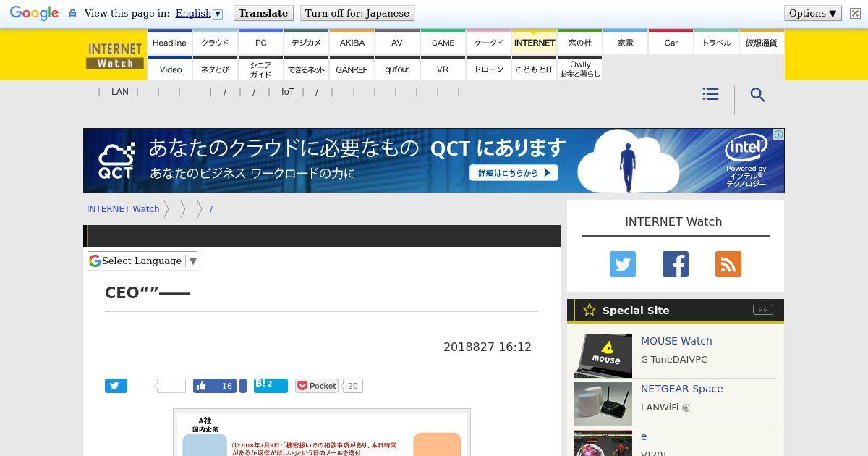Click the mouse laptop thumbnail
Viewport: 868px width, 456px height.
(603, 355)
